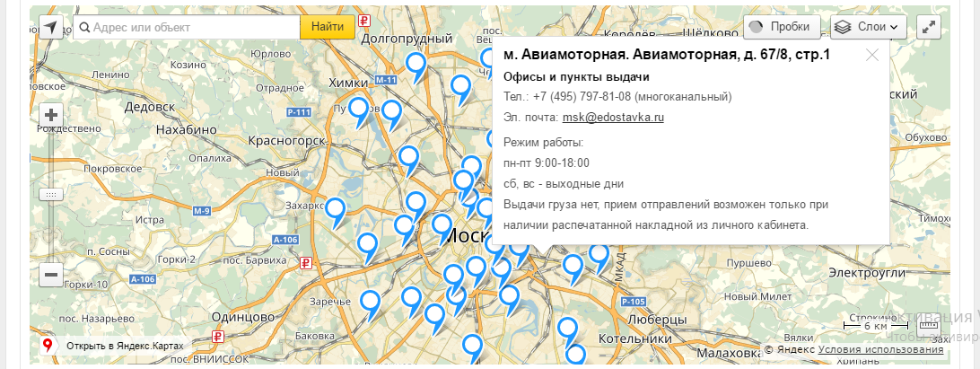Image resolution: width=980 pixels, height=369 pixels.
Task: Click the Пуршево label
Action: point(748,263)
